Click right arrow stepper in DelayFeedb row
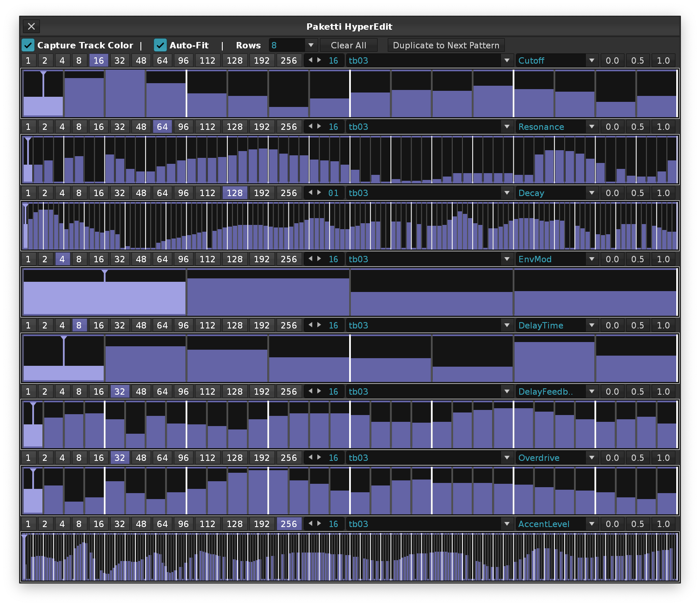The width and height of the screenshot is (700, 606). click(319, 391)
